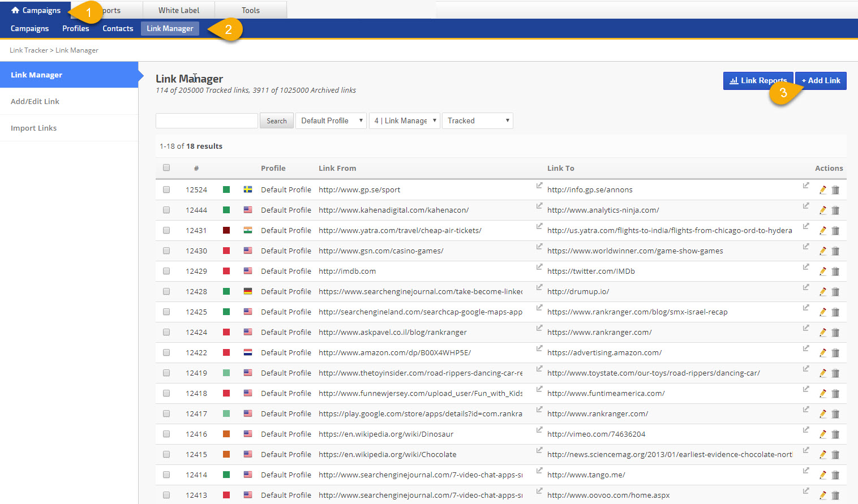The height and width of the screenshot is (504, 858).
Task: Switch to the White Label tab
Action: [x=179, y=10]
